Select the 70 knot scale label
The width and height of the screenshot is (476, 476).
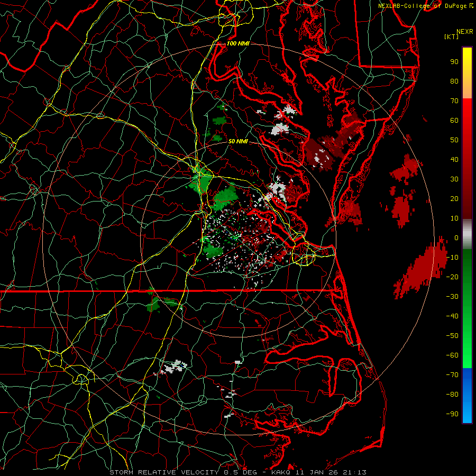[454, 101]
